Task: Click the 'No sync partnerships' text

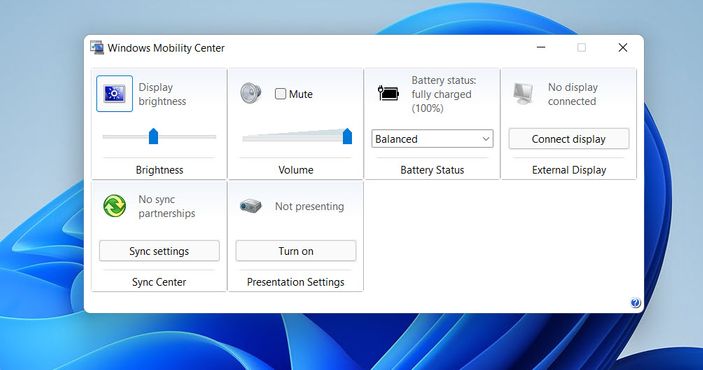Action: pos(167,206)
